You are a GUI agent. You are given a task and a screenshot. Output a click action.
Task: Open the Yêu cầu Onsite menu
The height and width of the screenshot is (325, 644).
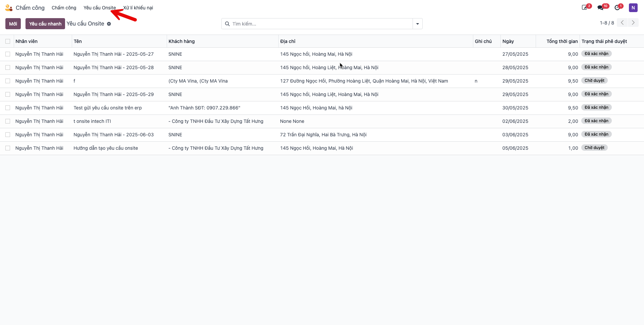tap(100, 8)
